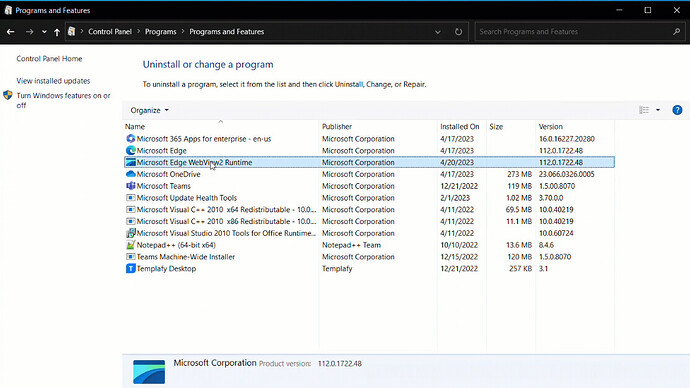This screenshot has width=690, height=388.
Task: Expand the recent locations dropdown arrow
Action: pyautogui.click(x=44, y=32)
